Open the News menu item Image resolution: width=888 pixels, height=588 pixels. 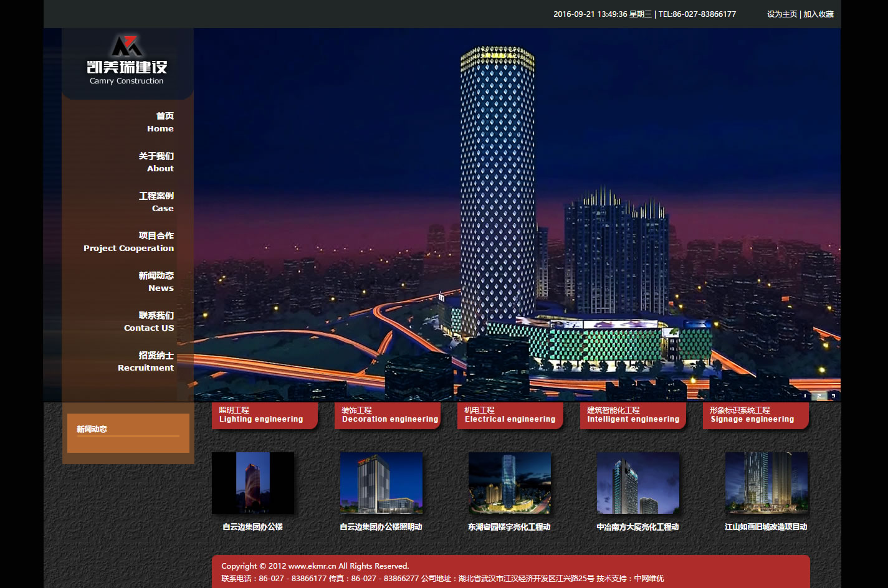pos(157,282)
